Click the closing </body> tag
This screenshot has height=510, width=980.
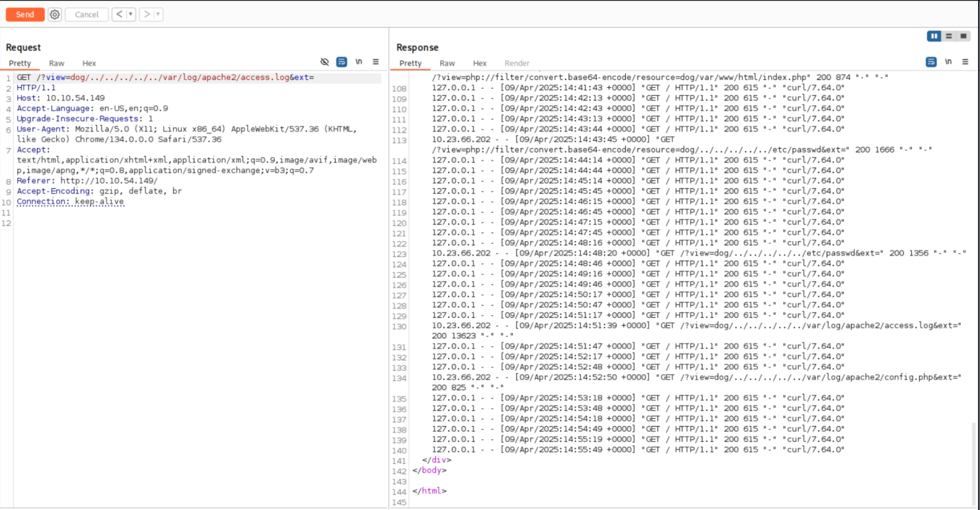pos(429,470)
